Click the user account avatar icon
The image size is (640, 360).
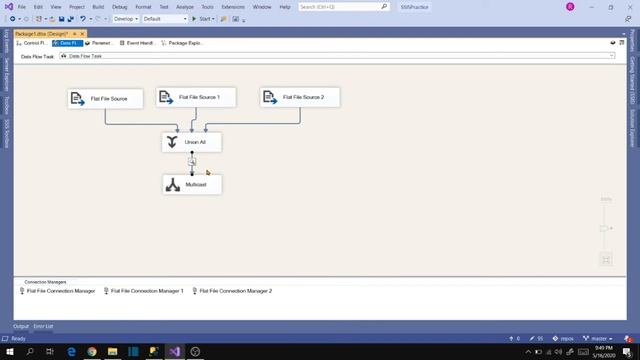click(570, 7)
